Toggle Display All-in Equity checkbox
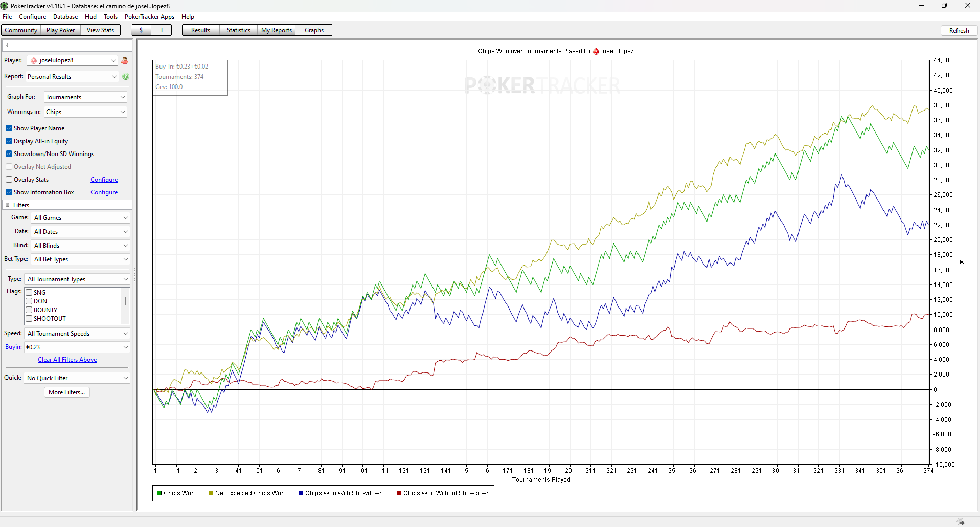This screenshot has height=527, width=980. [9, 141]
